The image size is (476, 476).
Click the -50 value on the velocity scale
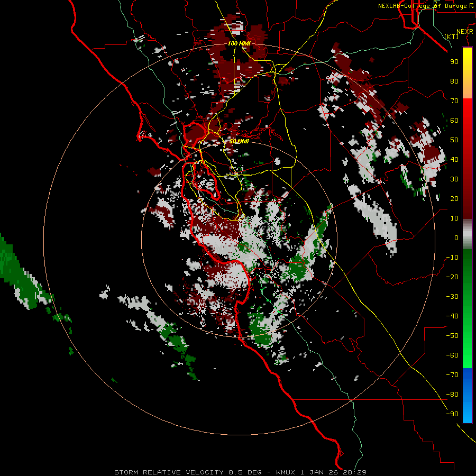coord(452,336)
